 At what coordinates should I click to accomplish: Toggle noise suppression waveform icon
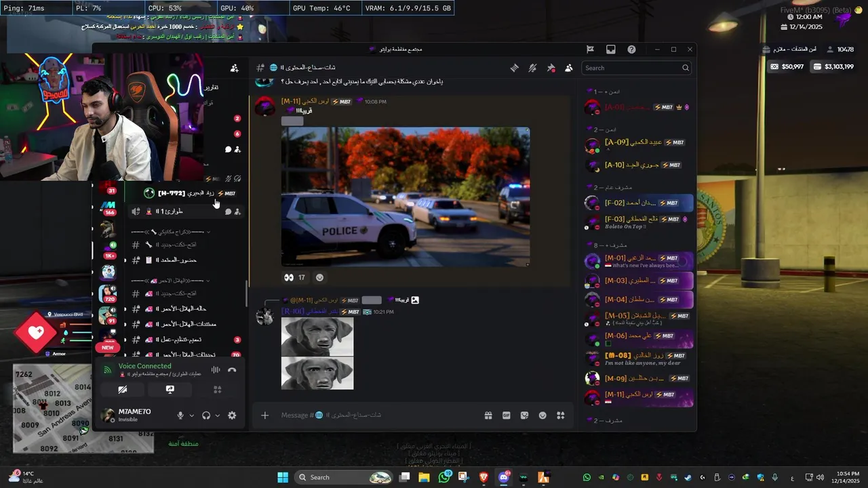[x=216, y=369]
